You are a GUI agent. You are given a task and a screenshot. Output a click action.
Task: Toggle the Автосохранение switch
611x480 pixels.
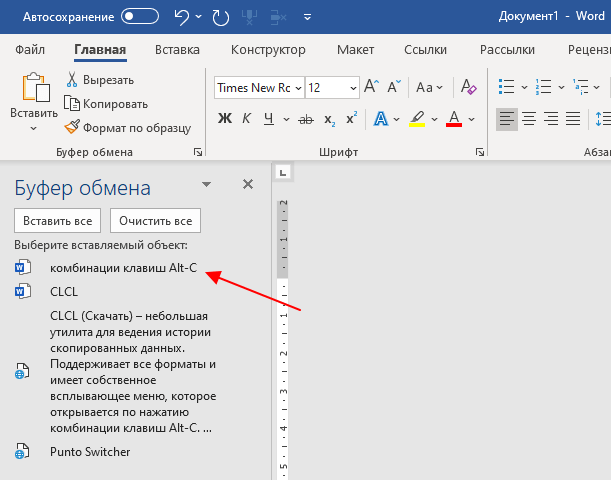[x=140, y=16]
